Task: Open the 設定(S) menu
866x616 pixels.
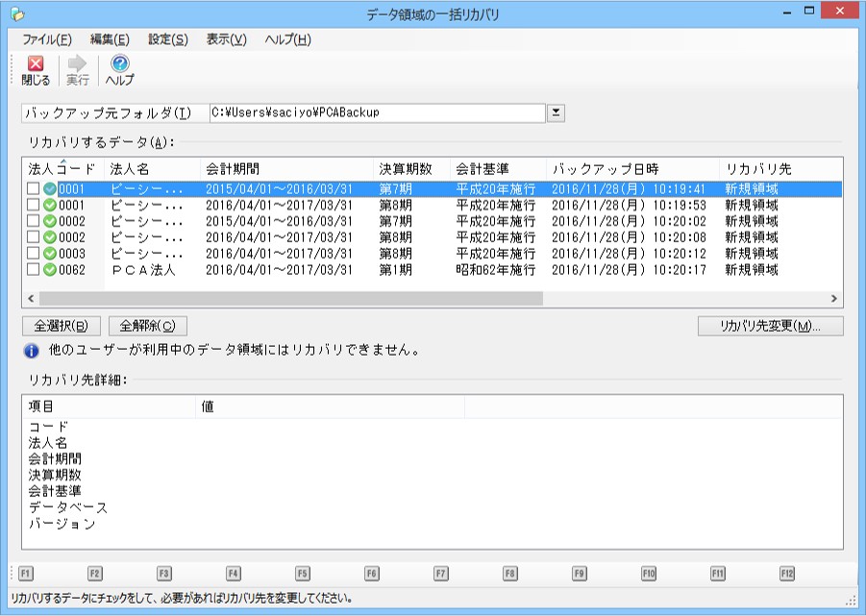Action: pos(168,39)
